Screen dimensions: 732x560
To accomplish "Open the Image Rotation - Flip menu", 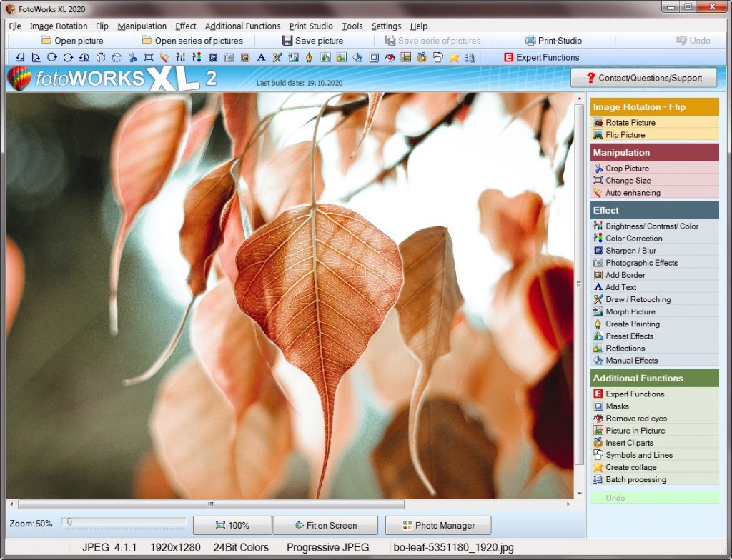I will pyautogui.click(x=70, y=26).
